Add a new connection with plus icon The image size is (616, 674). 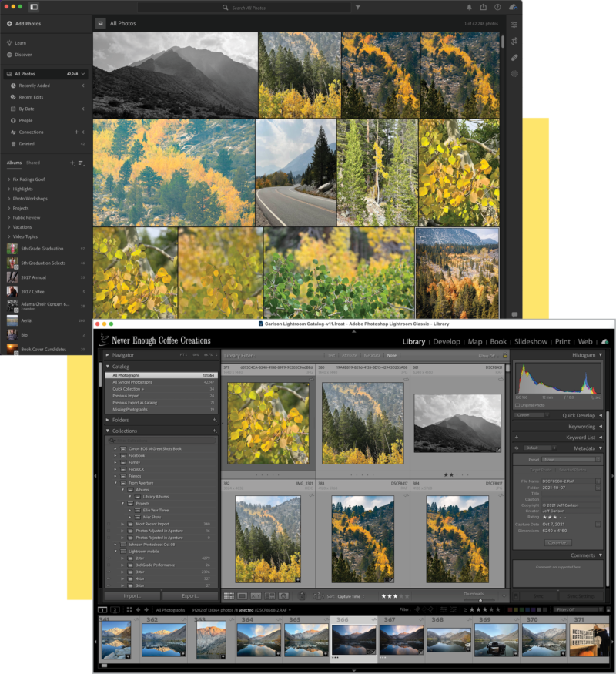point(76,132)
